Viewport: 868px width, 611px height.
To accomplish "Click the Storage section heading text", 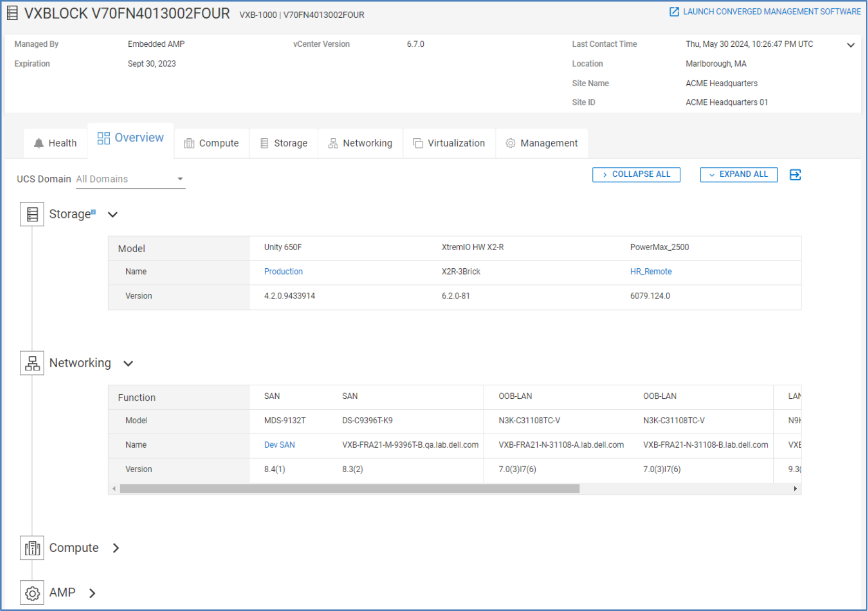I will [70, 214].
